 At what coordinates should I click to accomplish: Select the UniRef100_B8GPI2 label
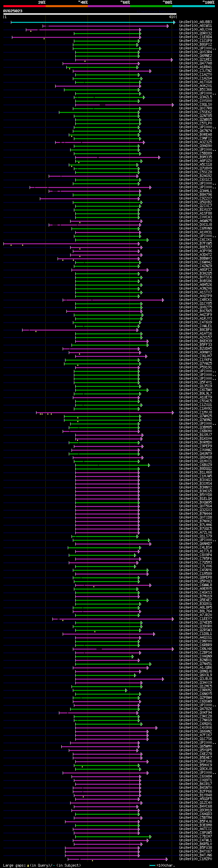point(196,45)
